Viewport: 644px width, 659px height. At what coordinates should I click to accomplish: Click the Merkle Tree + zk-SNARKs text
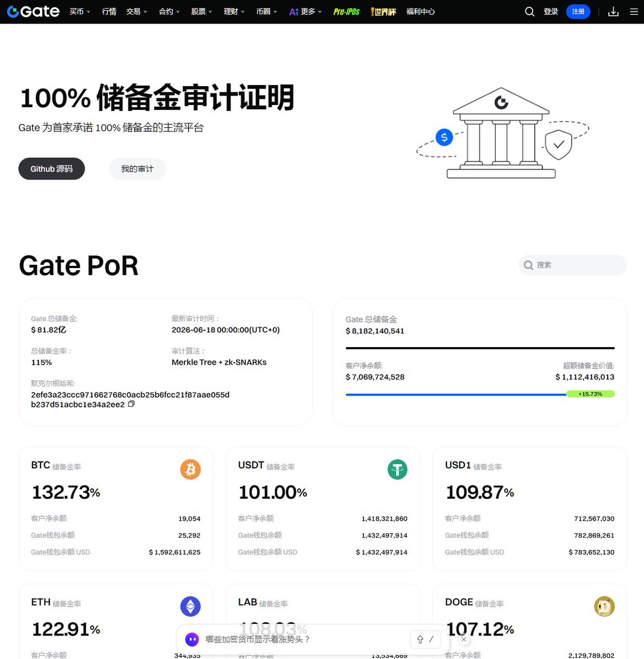[219, 362]
